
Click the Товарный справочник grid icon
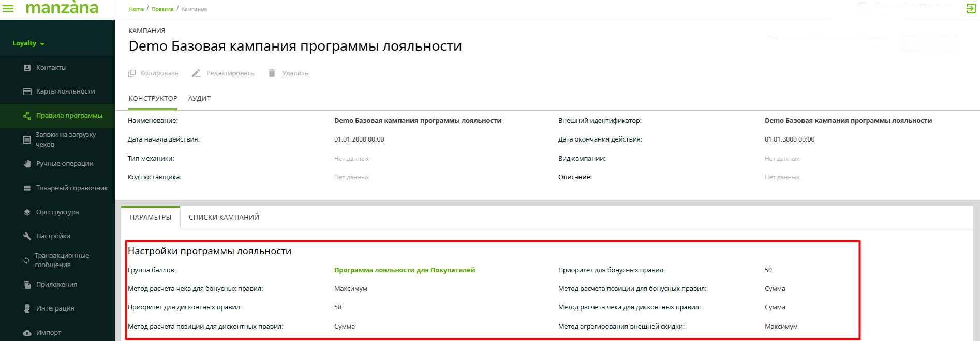click(27, 188)
